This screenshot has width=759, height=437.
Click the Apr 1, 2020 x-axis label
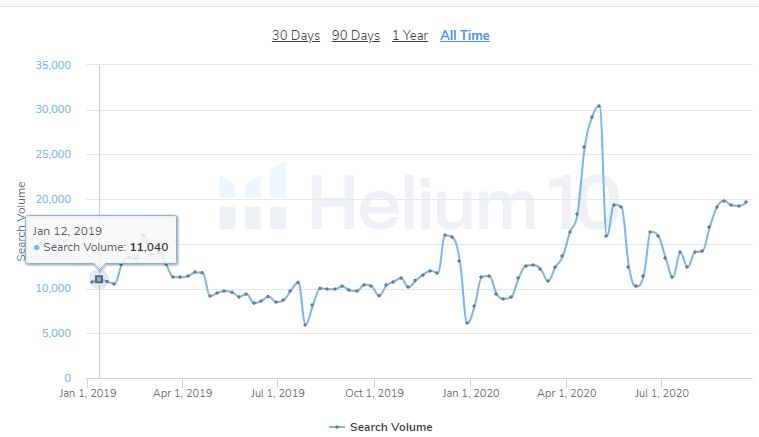pyautogui.click(x=567, y=395)
